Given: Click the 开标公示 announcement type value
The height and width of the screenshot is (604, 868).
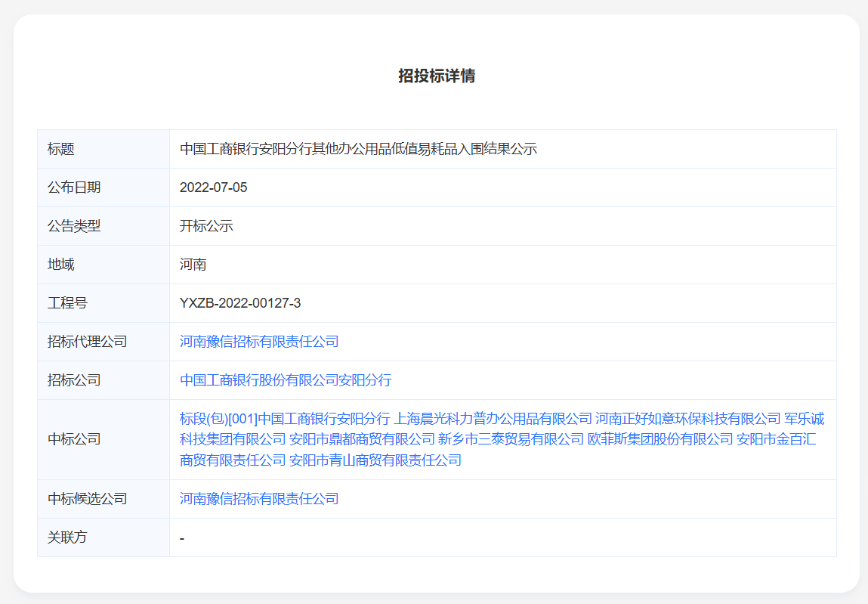Looking at the screenshot, I should [x=206, y=226].
